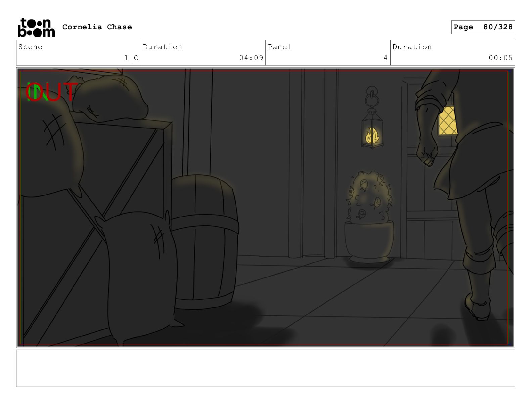
Task: Click the 'Page 80/328' page indicator
Action: 483,27
